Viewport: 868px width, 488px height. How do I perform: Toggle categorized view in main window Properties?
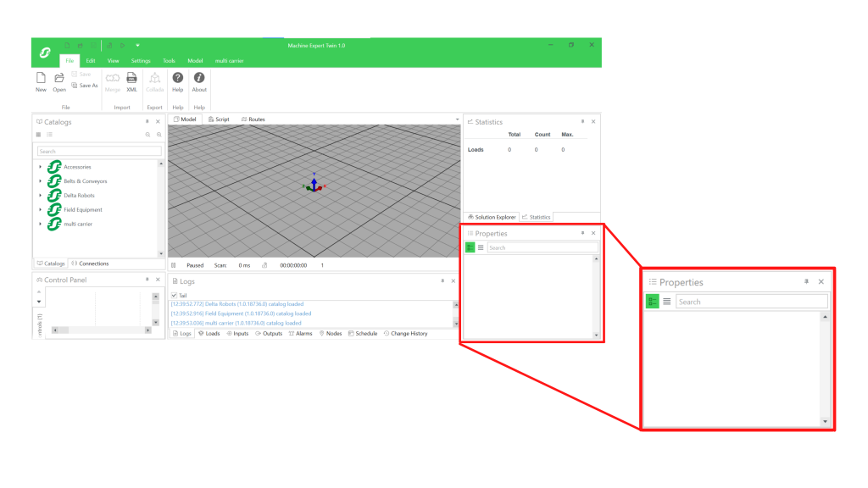pos(470,248)
